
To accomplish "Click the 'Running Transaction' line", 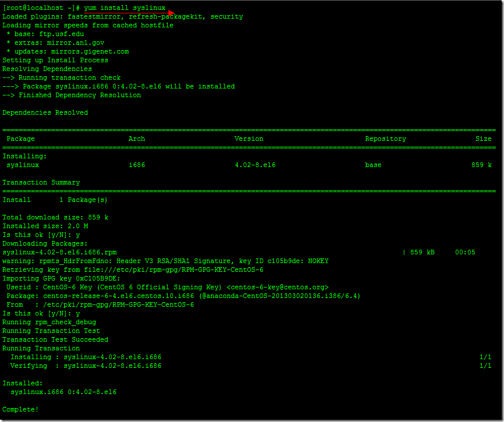I will [41, 349].
